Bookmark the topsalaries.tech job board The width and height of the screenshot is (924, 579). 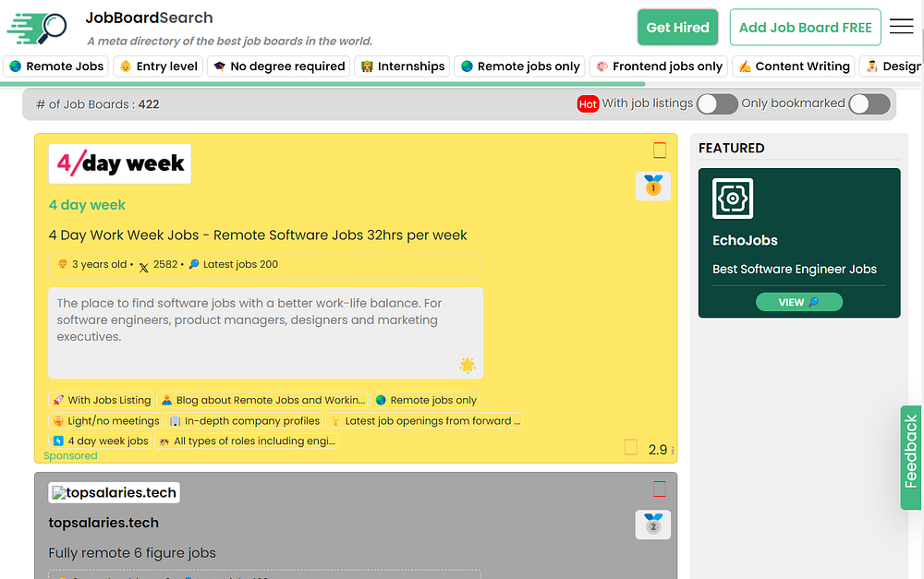[660, 489]
